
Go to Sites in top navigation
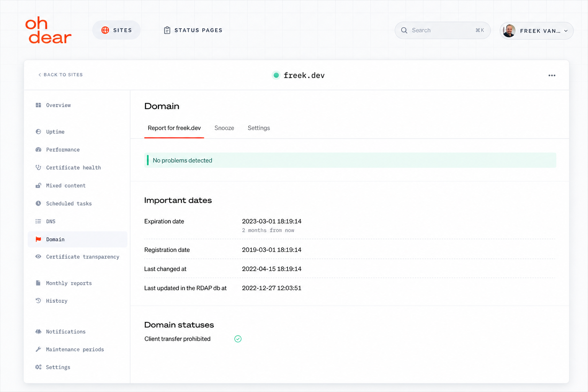tap(116, 30)
